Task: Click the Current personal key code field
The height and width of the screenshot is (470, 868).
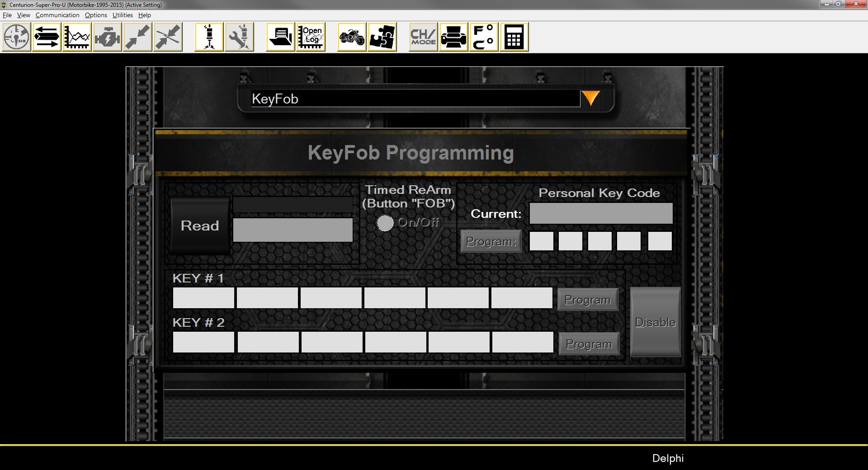Action: click(x=601, y=213)
